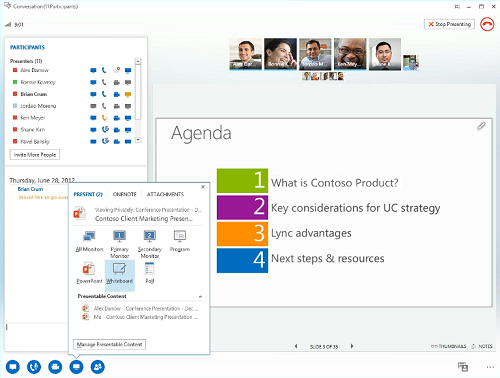This screenshot has width=500, height=378.
Task: Close the present popup panel
Action: tap(203, 187)
